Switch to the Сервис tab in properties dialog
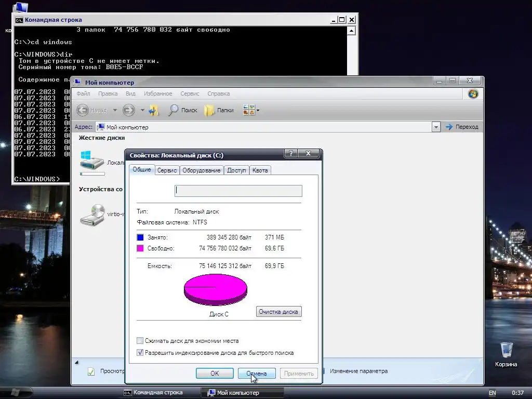The height and width of the screenshot is (399, 532). (167, 170)
